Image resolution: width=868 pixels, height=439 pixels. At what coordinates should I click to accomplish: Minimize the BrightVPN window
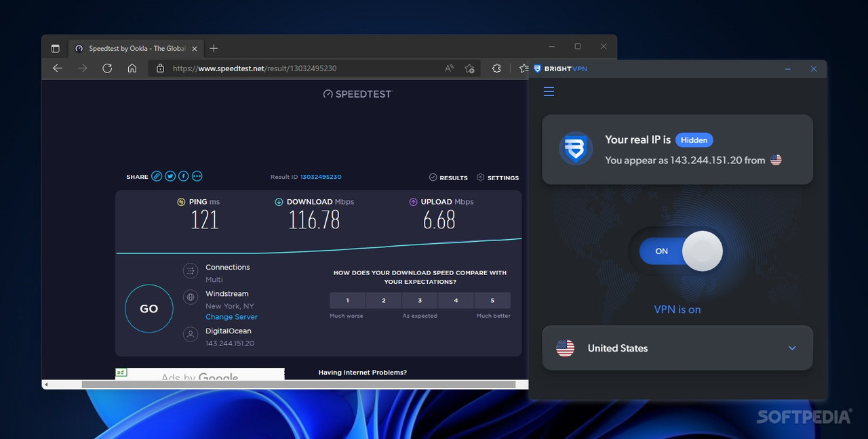[x=788, y=69]
